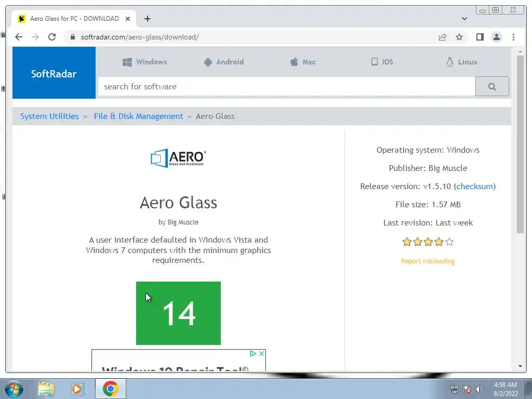Rate with the fifth empty star
The image size is (532, 399).
click(449, 242)
